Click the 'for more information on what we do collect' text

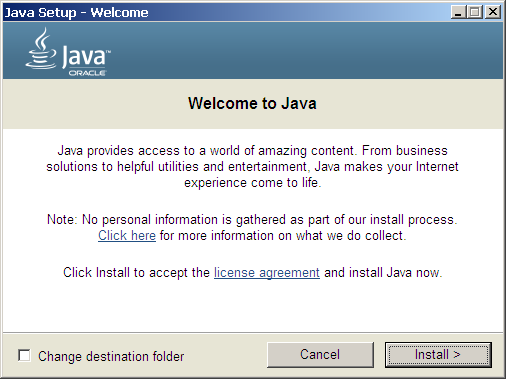[x=283, y=236]
